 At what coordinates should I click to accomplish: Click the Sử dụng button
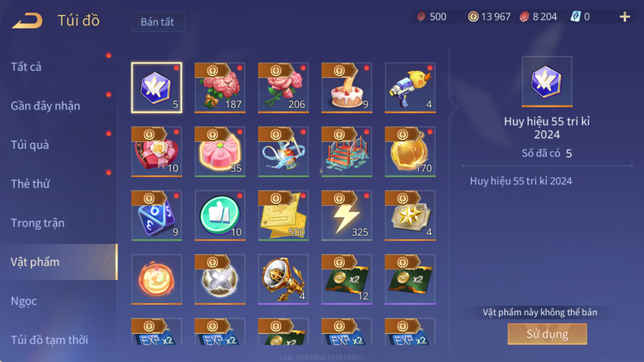click(547, 334)
